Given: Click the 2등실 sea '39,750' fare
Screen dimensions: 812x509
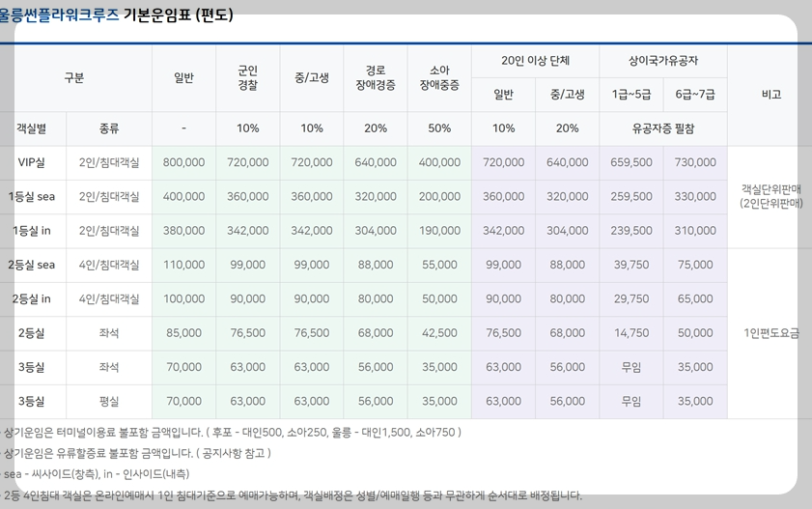Looking at the screenshot, I should pos(631,265).
